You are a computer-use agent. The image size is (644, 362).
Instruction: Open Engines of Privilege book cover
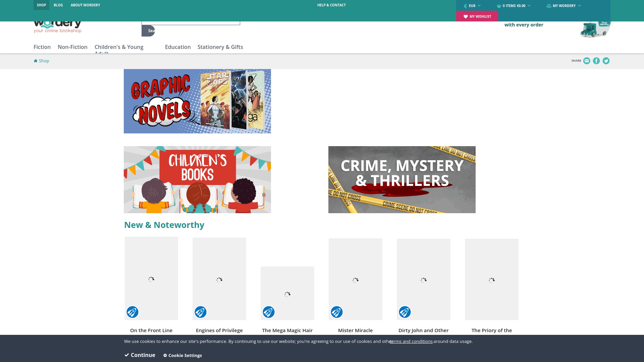click(x=219, y=279)
